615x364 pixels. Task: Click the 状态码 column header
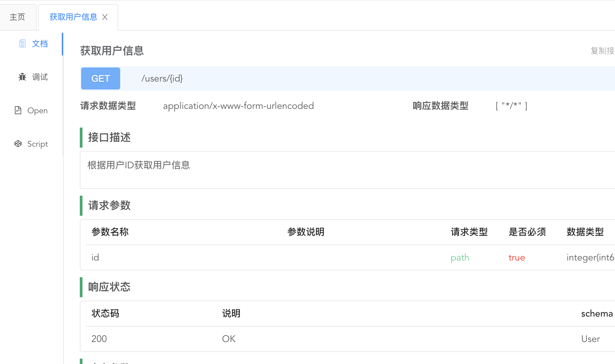click(x=105, y=314)
